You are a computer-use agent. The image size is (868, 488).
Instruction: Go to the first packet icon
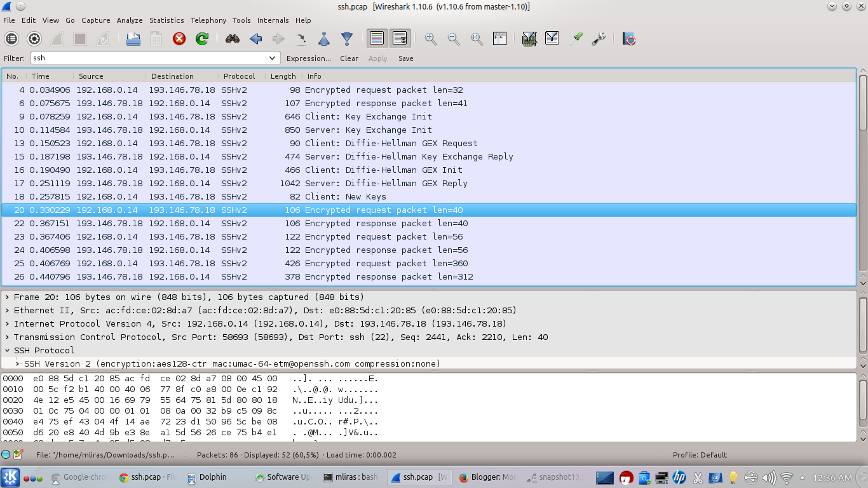324,39
